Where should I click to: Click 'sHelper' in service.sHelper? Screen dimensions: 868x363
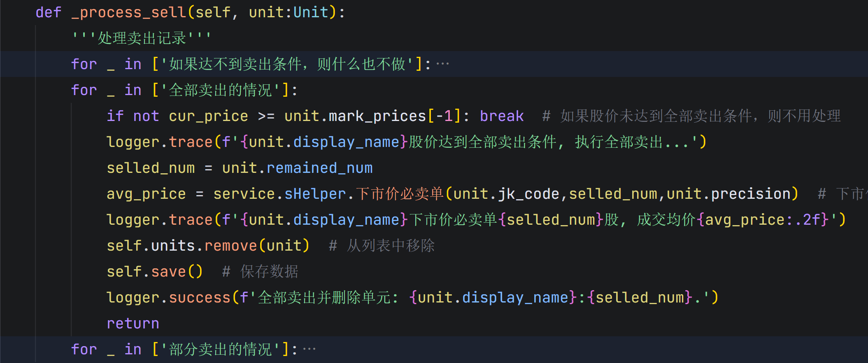pos(315,194)
